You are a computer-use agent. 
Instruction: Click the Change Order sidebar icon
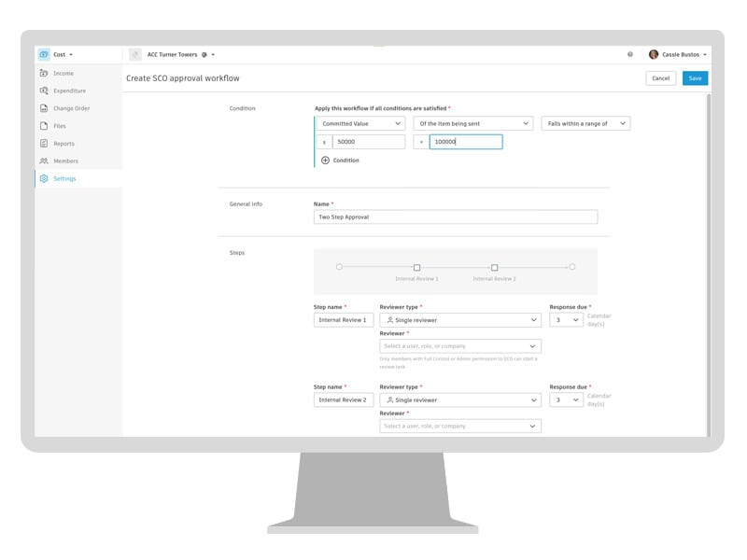pyautogui.click(x=44, y=108)
